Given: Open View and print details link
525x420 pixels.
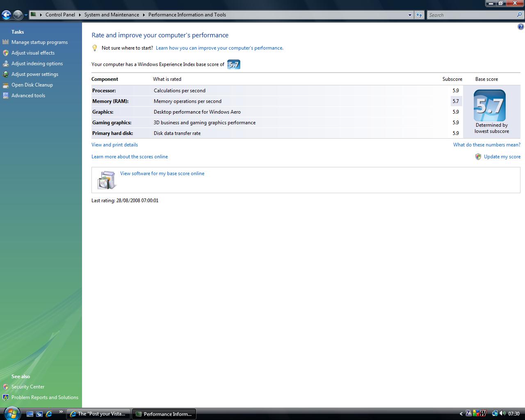Looking at the screenshot, I should (x=114, y=145).
